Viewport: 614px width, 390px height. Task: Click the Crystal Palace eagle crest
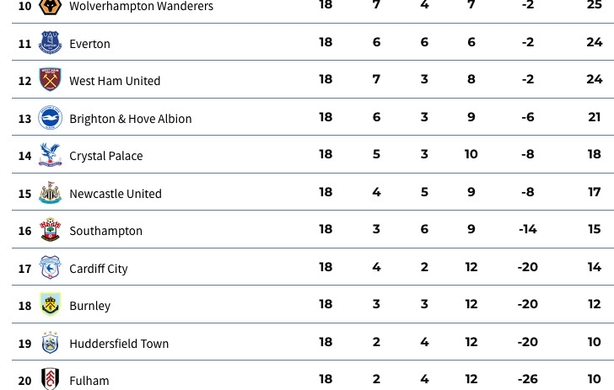50,155
